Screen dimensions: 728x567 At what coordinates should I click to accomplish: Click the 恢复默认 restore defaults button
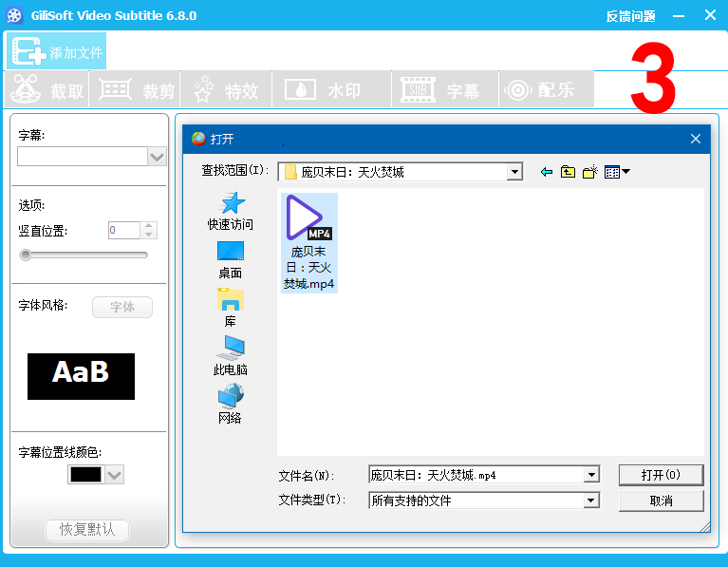(x=87, y=529)
